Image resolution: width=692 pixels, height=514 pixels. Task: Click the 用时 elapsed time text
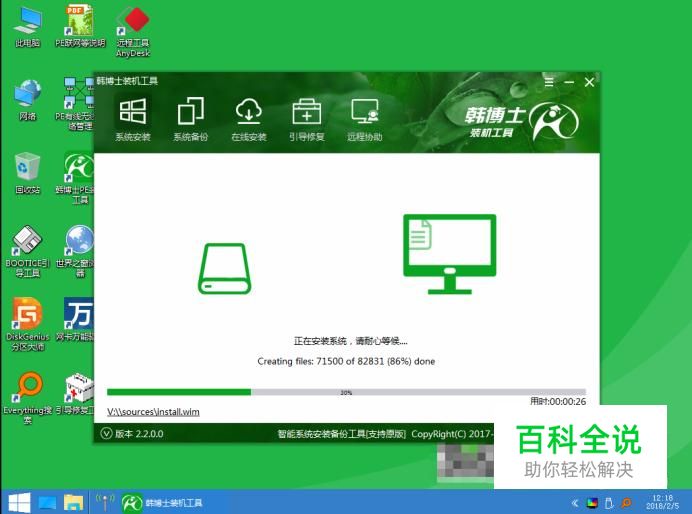coord(558,401)
